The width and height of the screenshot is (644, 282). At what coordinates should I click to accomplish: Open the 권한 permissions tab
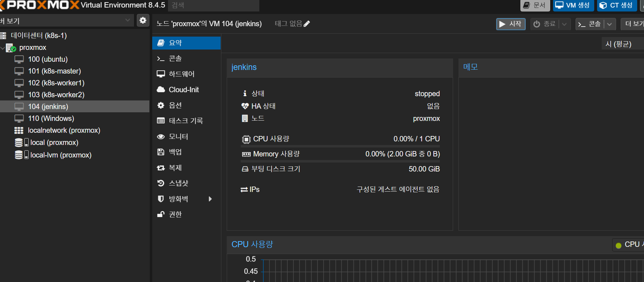pyautogui.click(x=186, y=214)
